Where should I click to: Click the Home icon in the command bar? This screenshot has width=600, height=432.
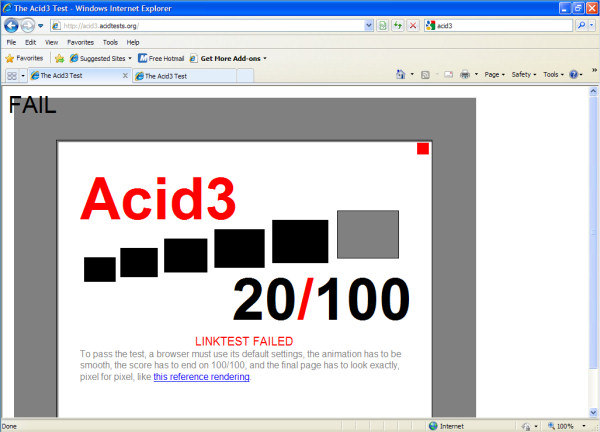click(401, 74)
